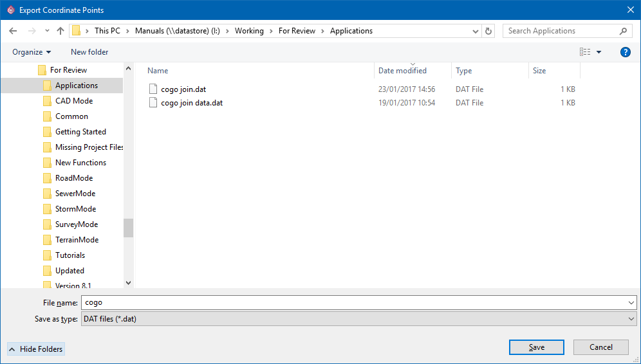Click in the Search Applications field
Image resolution: width=641 pixels, height=364 pixels.
point(560,31)
